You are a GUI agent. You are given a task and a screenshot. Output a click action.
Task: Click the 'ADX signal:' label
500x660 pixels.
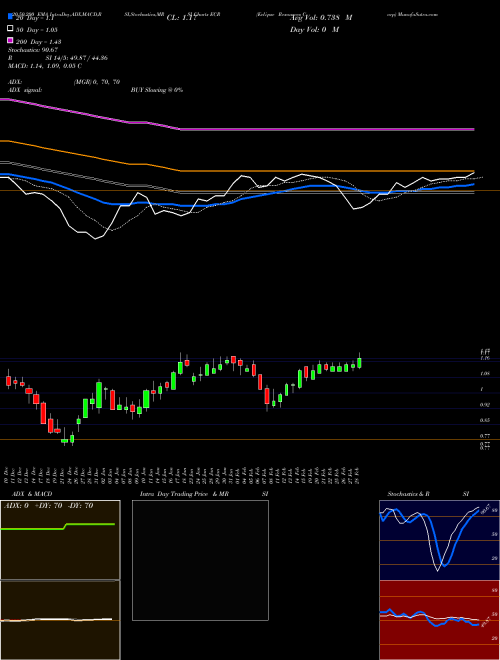click(25, 90)
